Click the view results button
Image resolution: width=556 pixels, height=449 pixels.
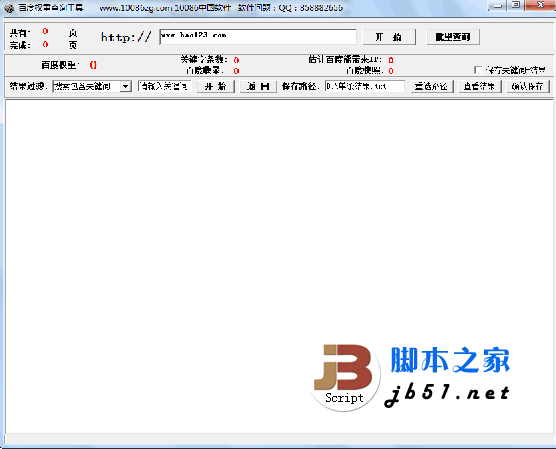(480, 86)
